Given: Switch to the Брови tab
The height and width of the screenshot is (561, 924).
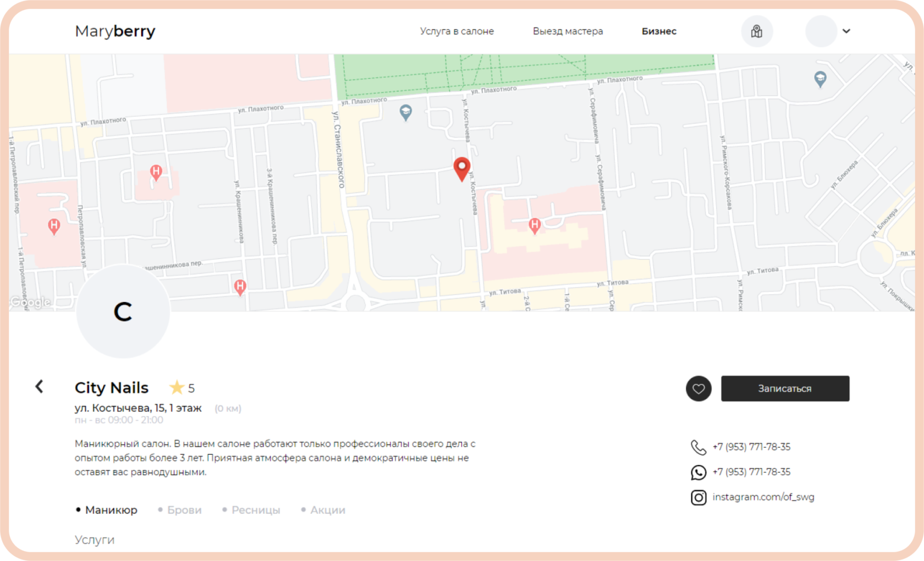Looking at the screenshot, I should [x=180, y=510].
